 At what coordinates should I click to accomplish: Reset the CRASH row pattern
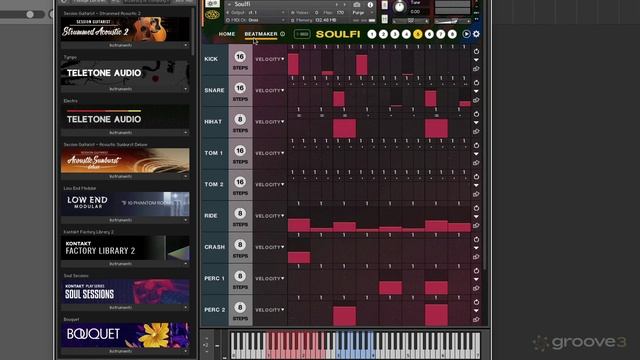476,240
